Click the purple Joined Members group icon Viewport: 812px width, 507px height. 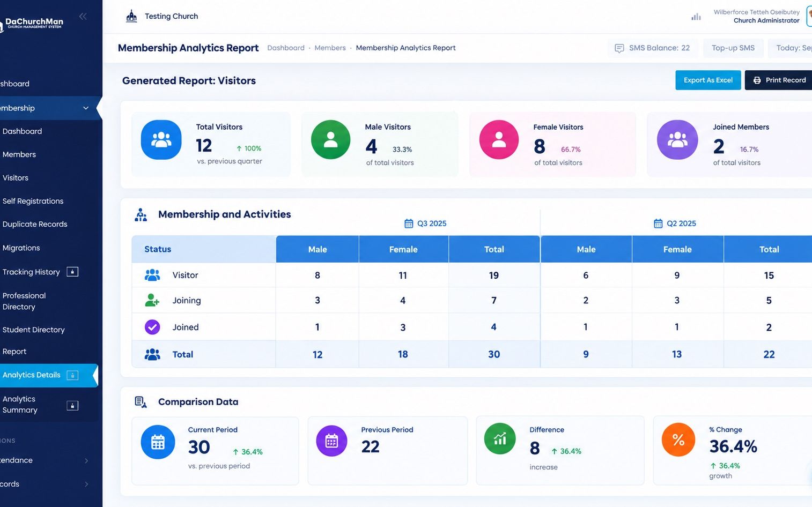[677, 140]
